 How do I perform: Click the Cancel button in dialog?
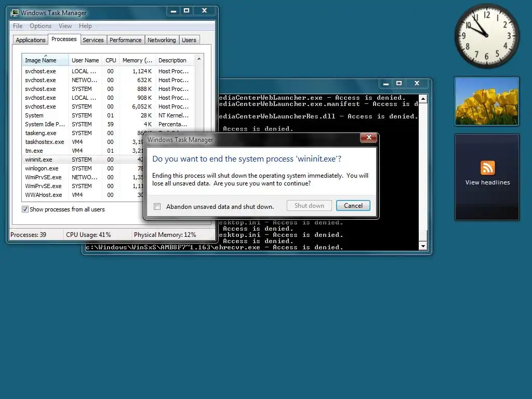[x=353, y=206]
